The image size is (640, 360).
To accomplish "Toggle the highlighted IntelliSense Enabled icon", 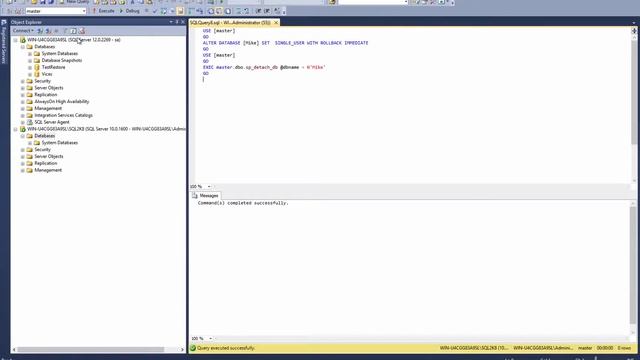I will point(180,11).
